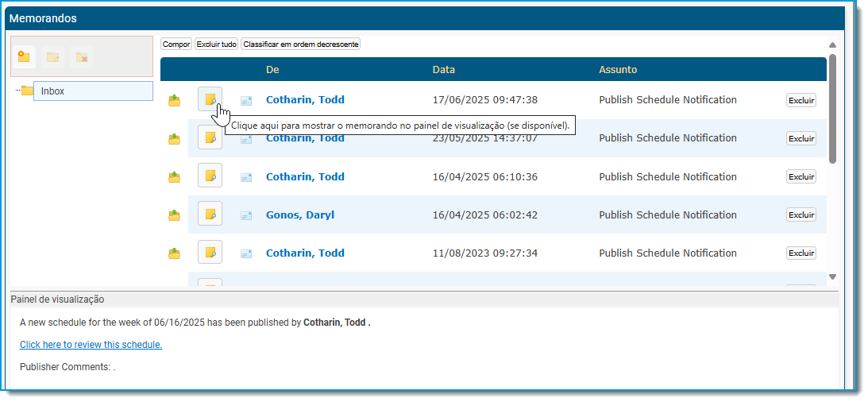Screen dimensions: 868x402
Task: Click envelope icon of 16/04/2025 06:10:36 memo
Action: (x=246, y=178)
